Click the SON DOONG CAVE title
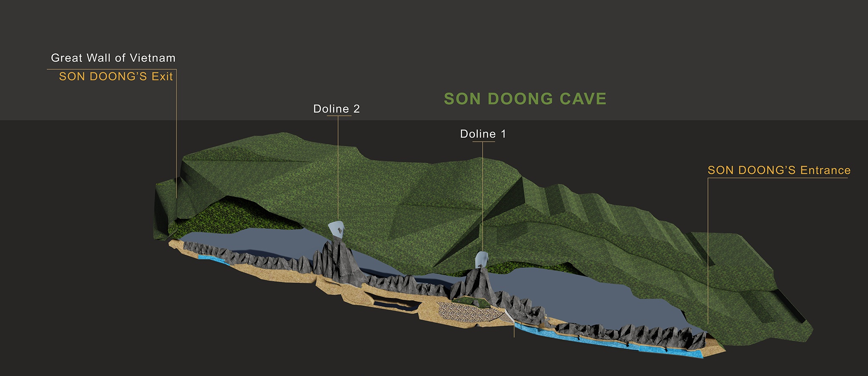Screen dimensions: 868x376 525,99
